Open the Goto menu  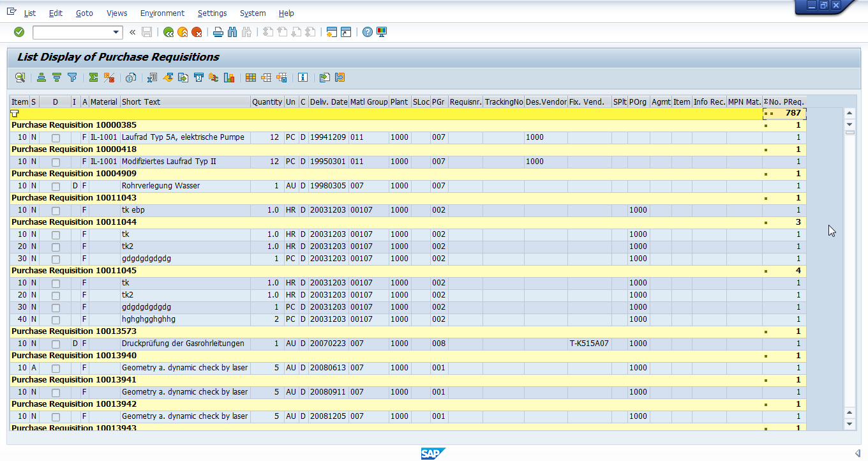pyautogui.click(x=84, y=13)
